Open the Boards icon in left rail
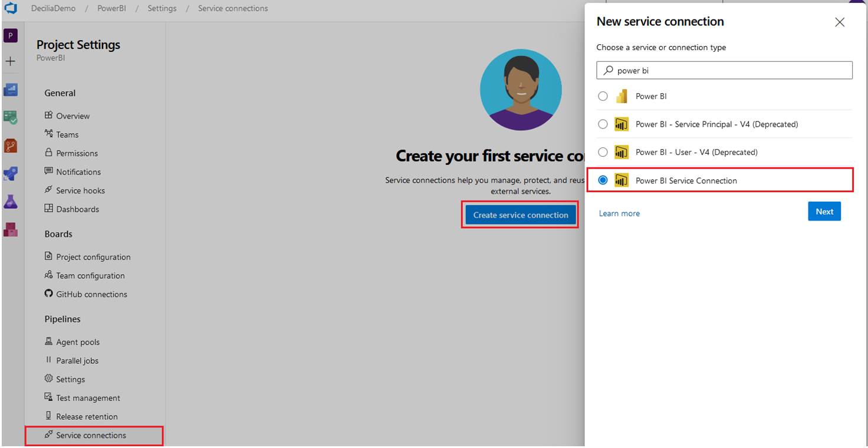This screenshot has height=448, width=868. click(x=11, y=90)
